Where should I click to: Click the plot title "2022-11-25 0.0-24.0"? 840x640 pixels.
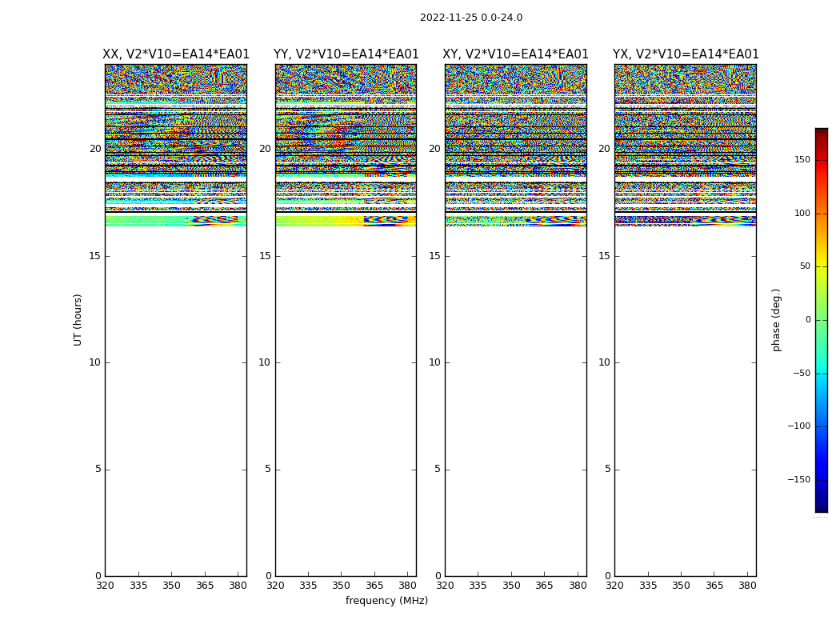(x=471, y=18)
